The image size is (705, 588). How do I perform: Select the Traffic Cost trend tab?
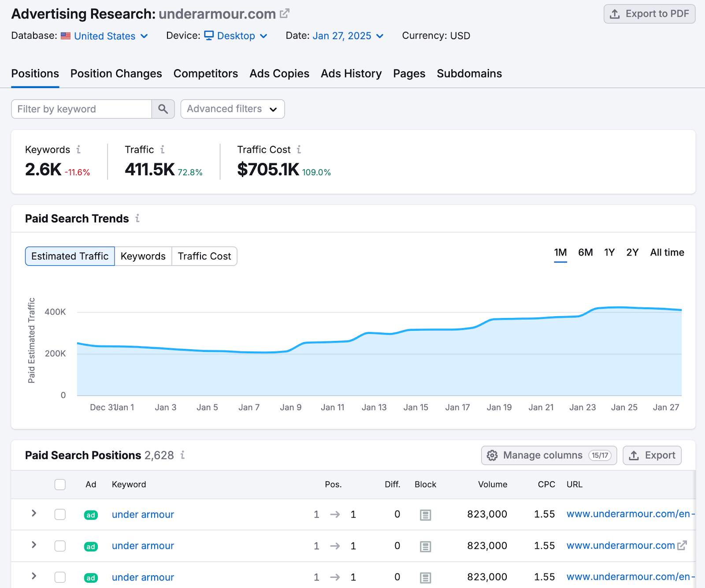204,256
